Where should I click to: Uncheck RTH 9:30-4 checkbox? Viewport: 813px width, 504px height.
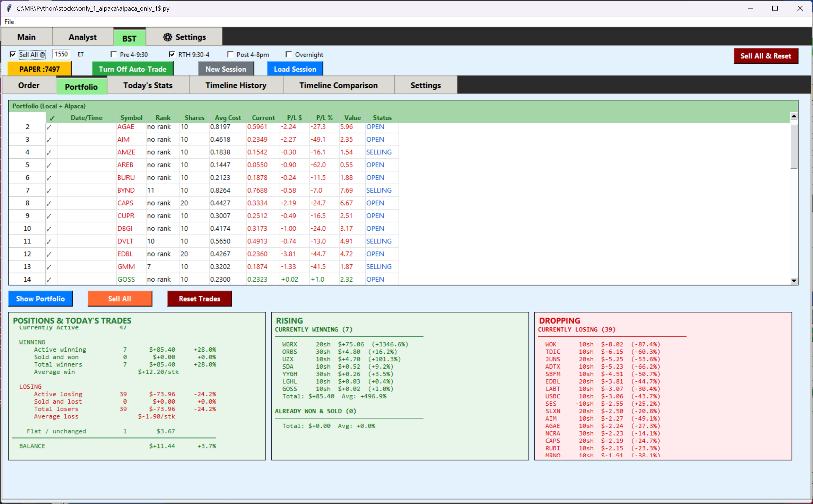tap(172, 54)
